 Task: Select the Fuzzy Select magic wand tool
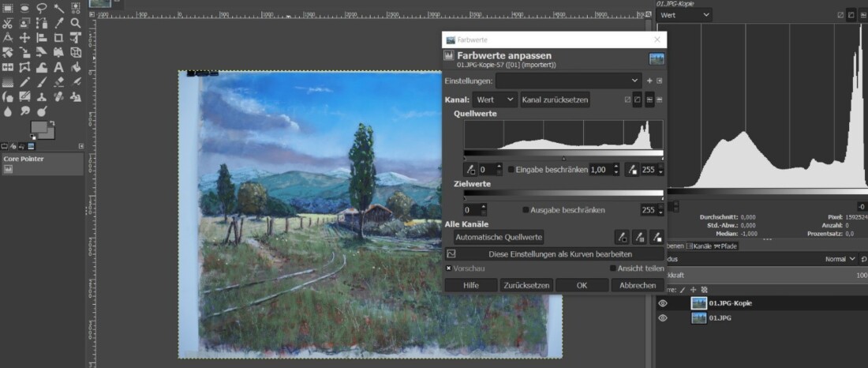pyautogui.click(x=58, y=9)
